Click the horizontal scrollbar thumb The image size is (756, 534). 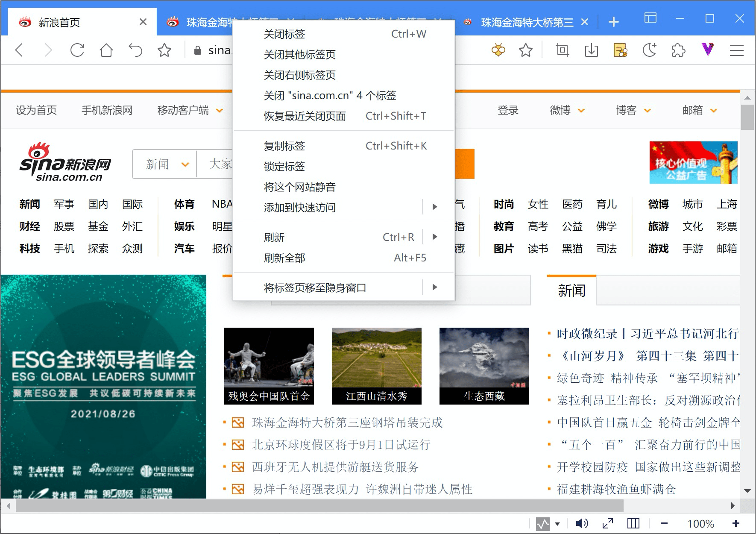[x=319, y=506]
